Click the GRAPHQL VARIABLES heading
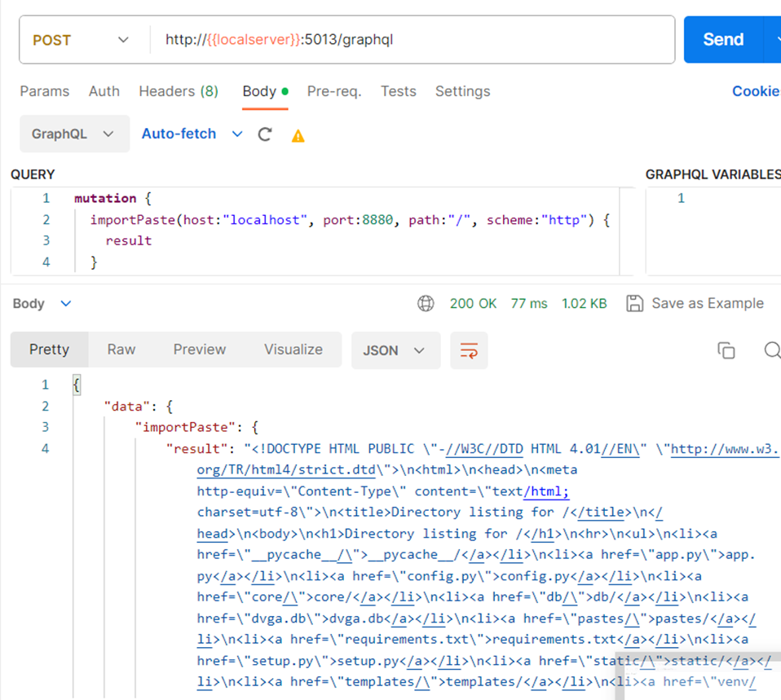The width and height of the screenshot is (781, 700). [x=713, y=174]
